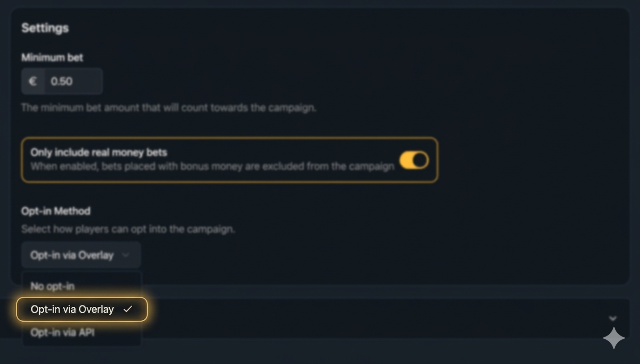Choose Opt-in via API from the list

pyautogui.click(x=62, y=332)
